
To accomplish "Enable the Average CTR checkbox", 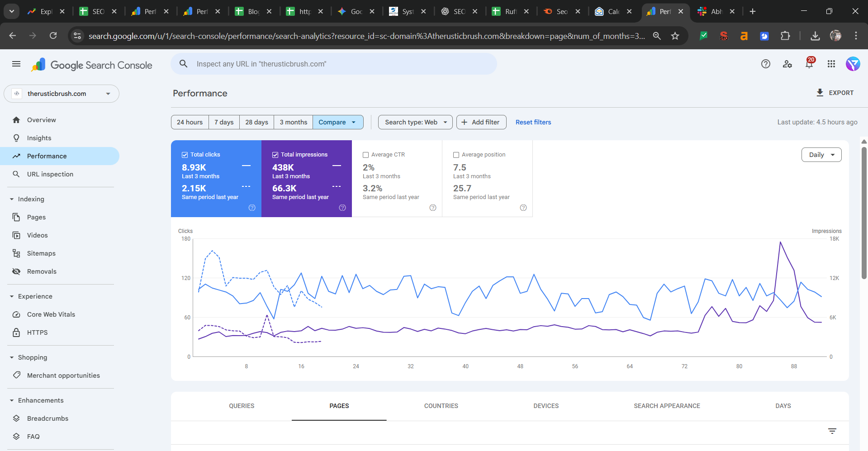I will (366, 155).
